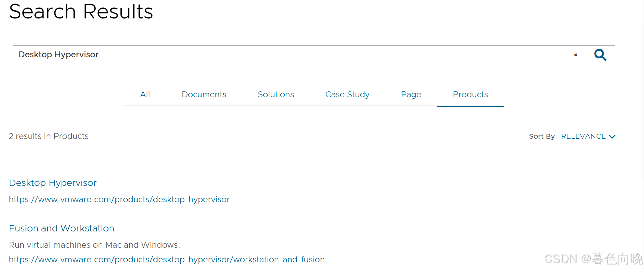Visit the workstation-and-fusion URL link
This screenshot has width=644, height=270.
(167, 260)
